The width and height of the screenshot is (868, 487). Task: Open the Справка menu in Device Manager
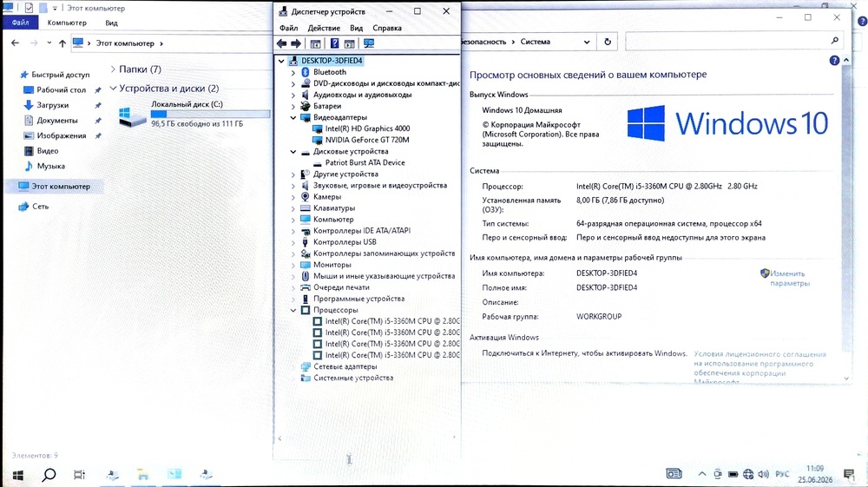point(387,29)
